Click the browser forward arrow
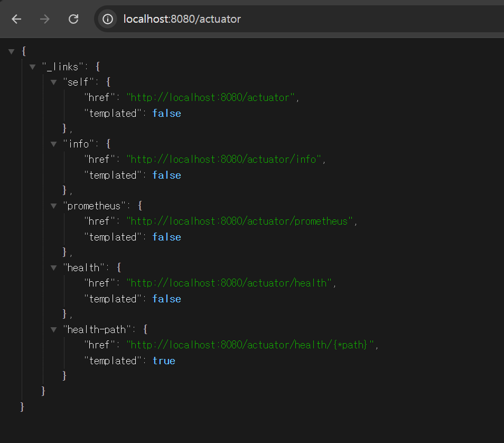The image size is (504, 443). (45, 20)
